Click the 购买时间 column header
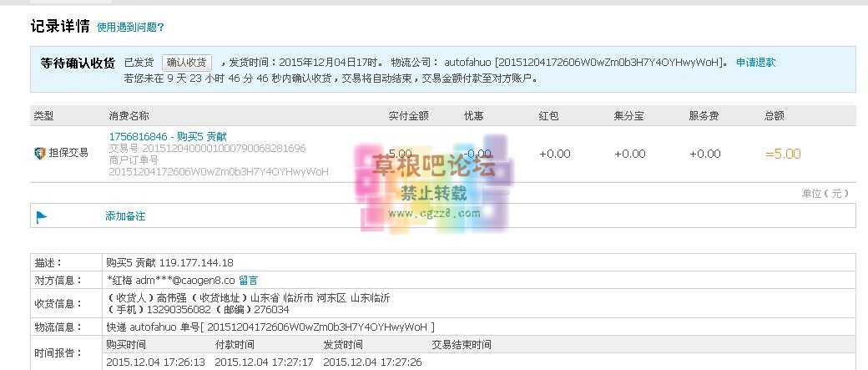The width and height of the screenshot is (868, 370). coord(126,344)
